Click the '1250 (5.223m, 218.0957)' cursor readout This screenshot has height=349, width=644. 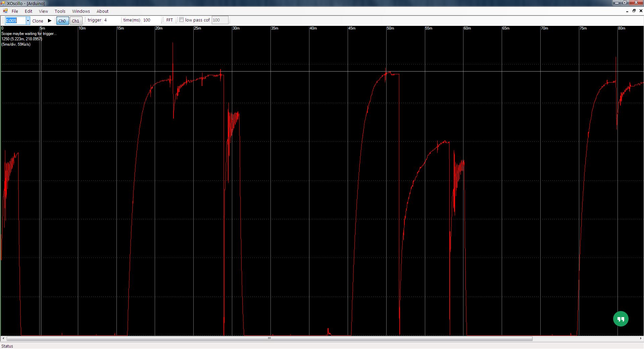21,39
